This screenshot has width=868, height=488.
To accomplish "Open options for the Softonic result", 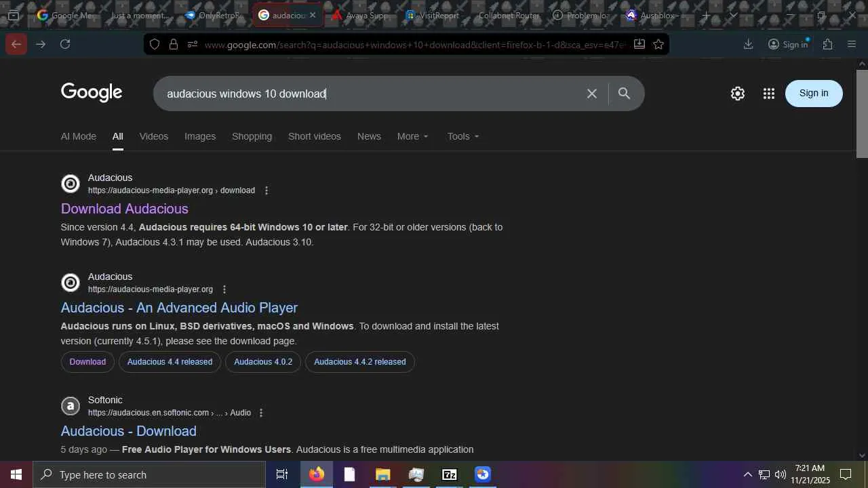I will 261,413.
